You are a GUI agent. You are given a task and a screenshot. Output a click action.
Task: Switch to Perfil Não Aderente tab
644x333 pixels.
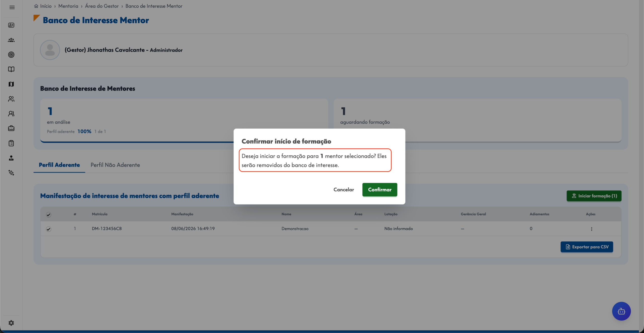pos(115,165)
